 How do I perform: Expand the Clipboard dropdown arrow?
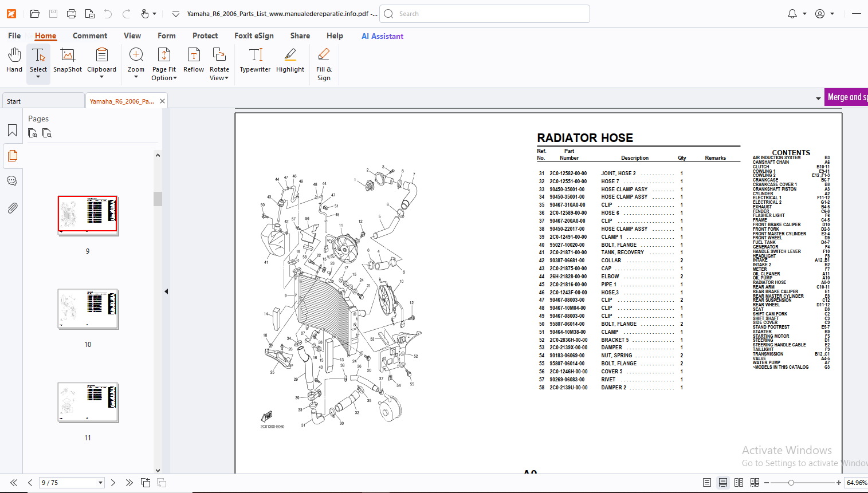click(x=101, y=77)
